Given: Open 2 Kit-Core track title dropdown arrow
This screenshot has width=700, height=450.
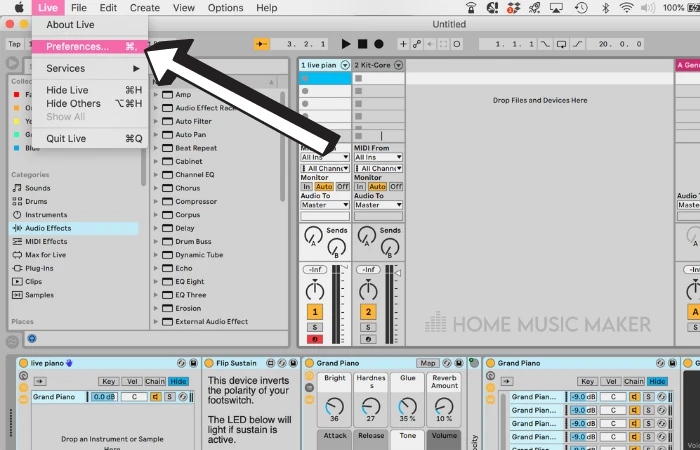Looking at the screenshot, I should tap(399, 65).
